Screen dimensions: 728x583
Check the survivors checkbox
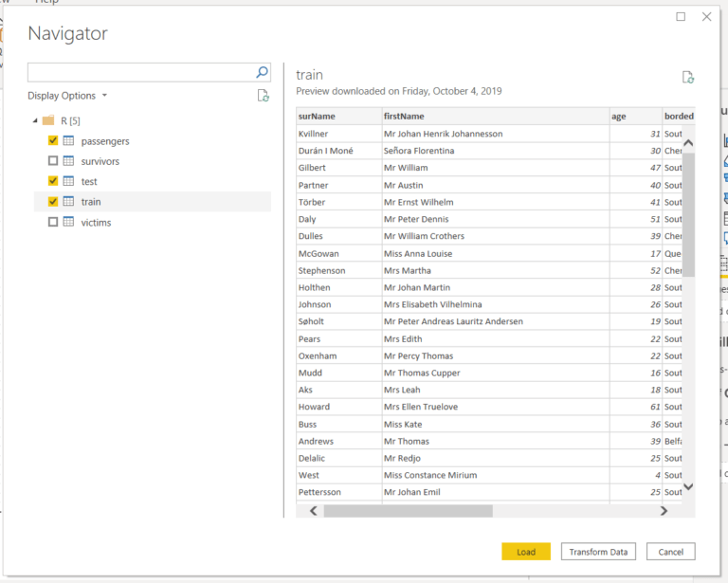pos(53,161)
